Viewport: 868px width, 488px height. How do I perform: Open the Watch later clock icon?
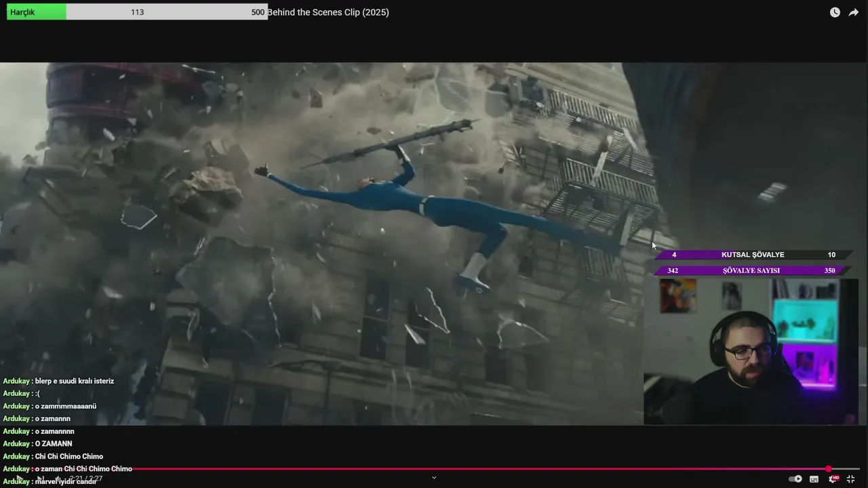835,12
